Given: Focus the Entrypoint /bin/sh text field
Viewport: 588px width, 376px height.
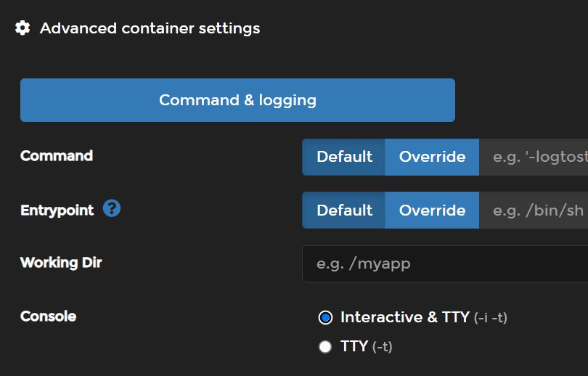Looking at the screenshot, I should click(x=537, y=211).
